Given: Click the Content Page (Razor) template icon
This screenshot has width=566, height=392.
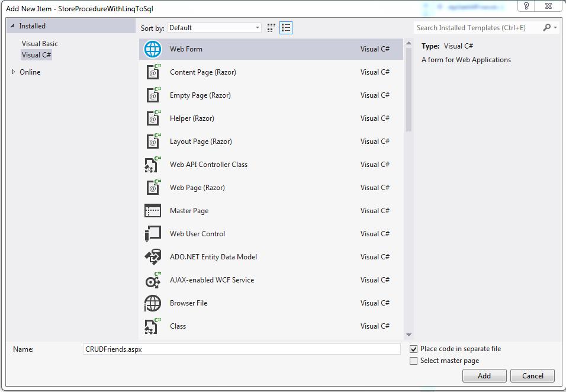Looking at the screenshot, I should pos(153,72).
